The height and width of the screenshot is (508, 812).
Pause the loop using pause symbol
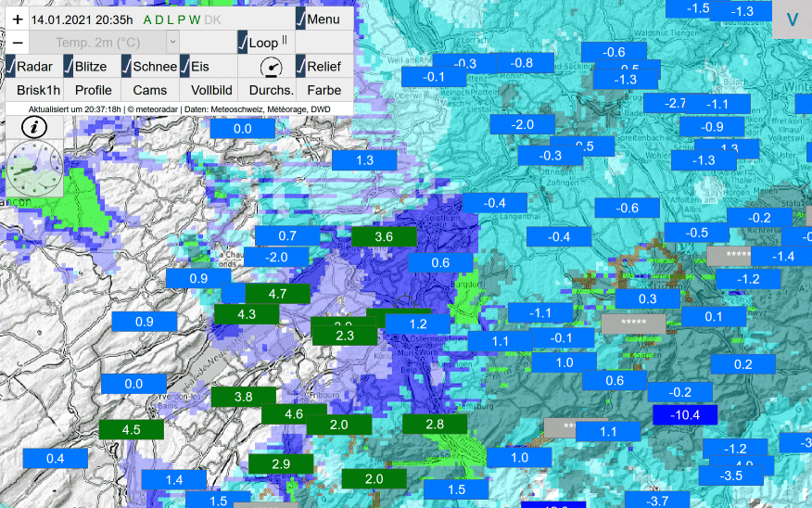coord(285,41)
